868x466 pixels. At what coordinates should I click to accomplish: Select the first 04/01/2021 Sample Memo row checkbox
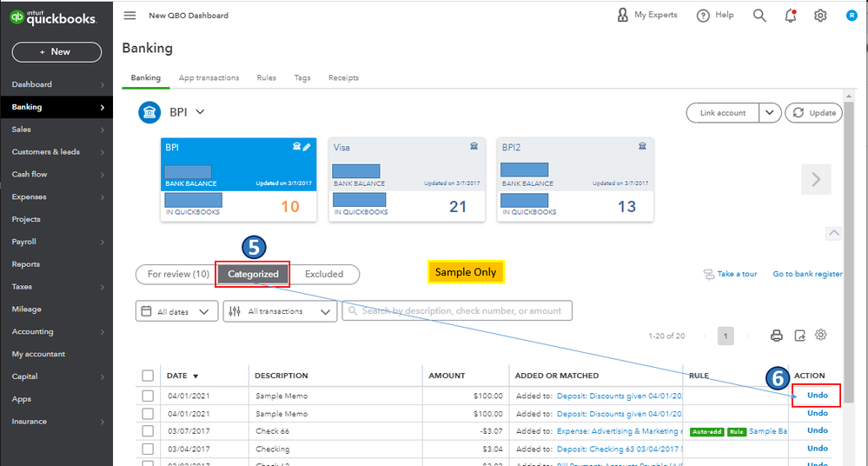(x=148, y=396)
